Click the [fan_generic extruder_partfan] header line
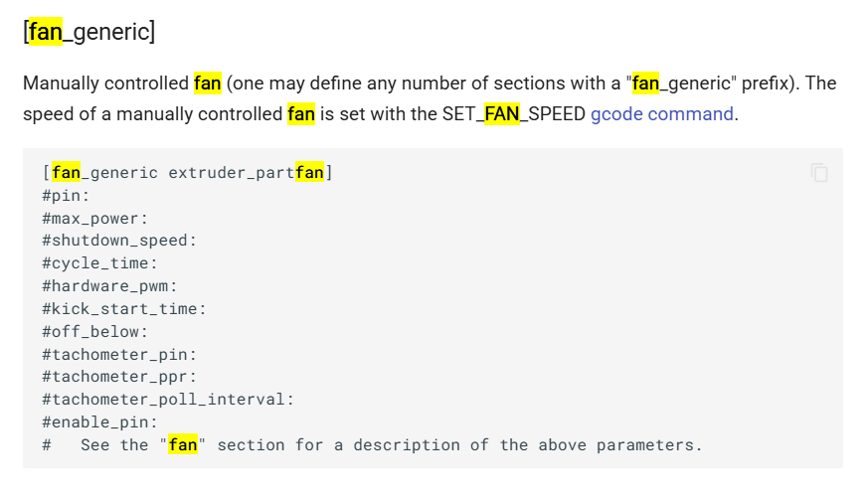Image resolution: width=868 pixels, height=502 pixels. [188, 173]
